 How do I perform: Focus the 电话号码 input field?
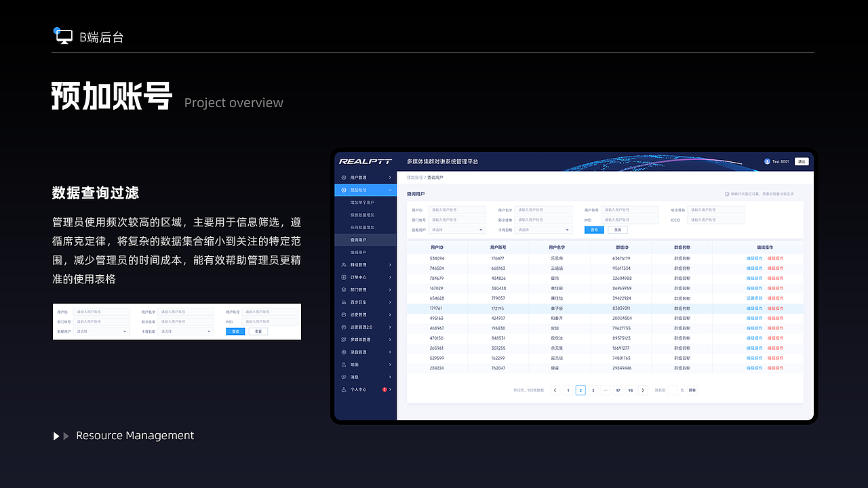tap(716, 210)
